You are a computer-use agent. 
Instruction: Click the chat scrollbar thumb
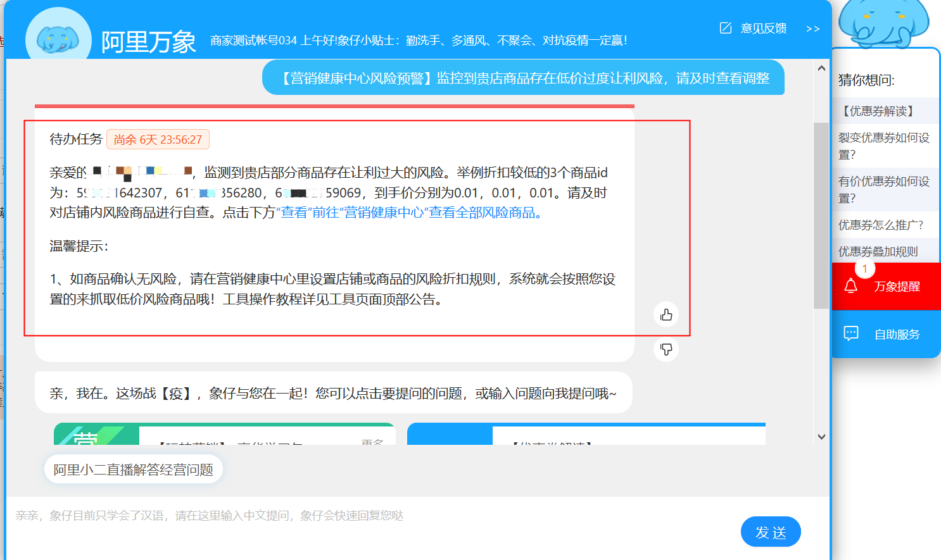821,215
